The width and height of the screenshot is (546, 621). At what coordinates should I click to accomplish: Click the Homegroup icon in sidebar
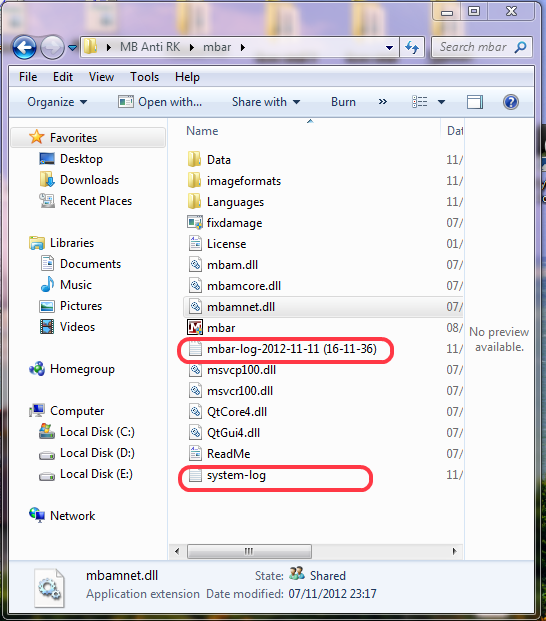pyautogui.click(x=37, y=369)
